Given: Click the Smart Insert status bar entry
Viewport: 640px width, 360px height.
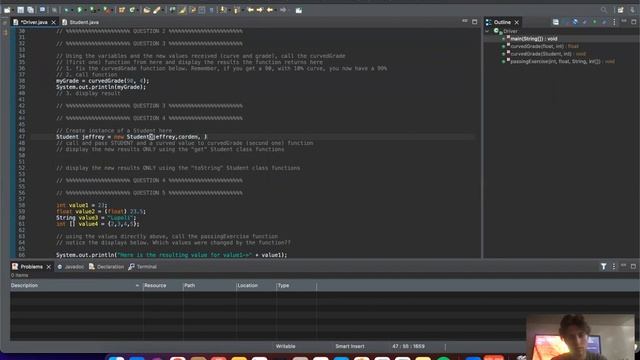Looking at the screenshot, I should 350,346.
